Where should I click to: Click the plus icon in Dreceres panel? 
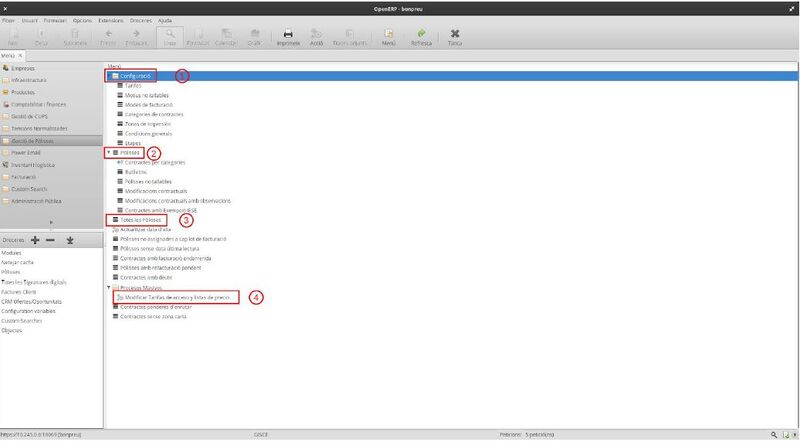35,240
